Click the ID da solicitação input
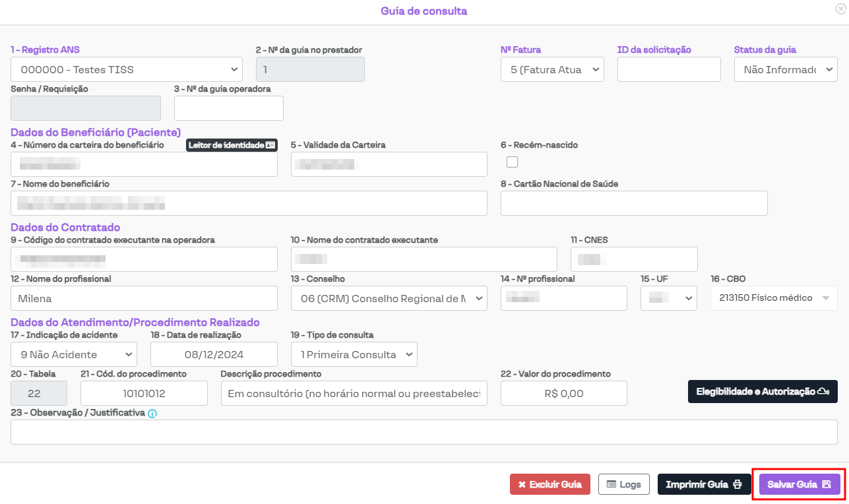The width and height of the screenshot is (849, 504). point(668,69)
